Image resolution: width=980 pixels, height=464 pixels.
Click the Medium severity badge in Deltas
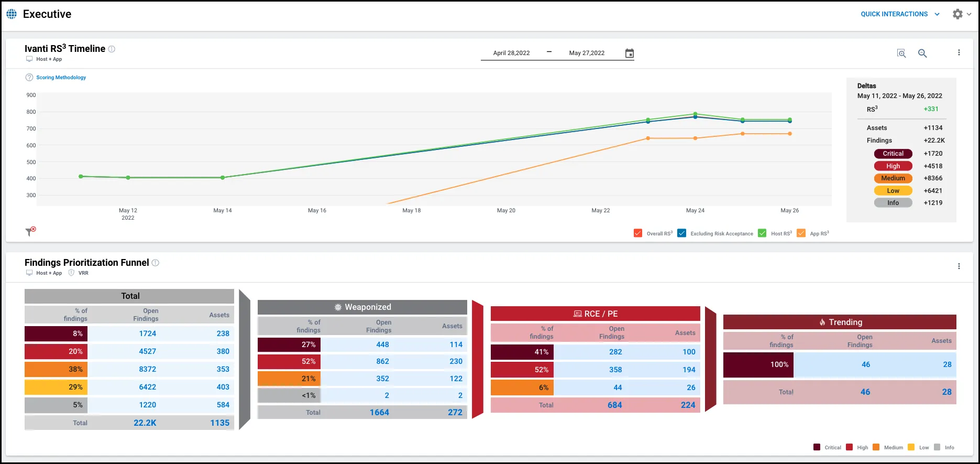click(893, 178)
